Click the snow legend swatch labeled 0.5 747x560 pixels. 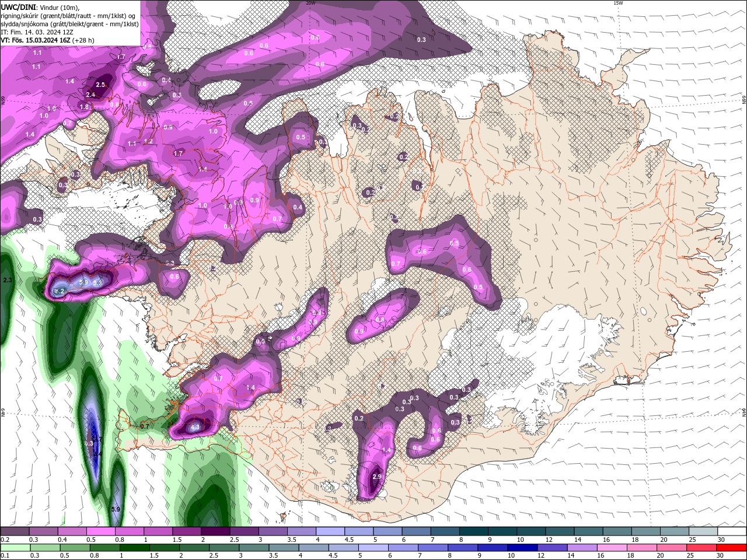pyautogui.click(x=100, y=531)
